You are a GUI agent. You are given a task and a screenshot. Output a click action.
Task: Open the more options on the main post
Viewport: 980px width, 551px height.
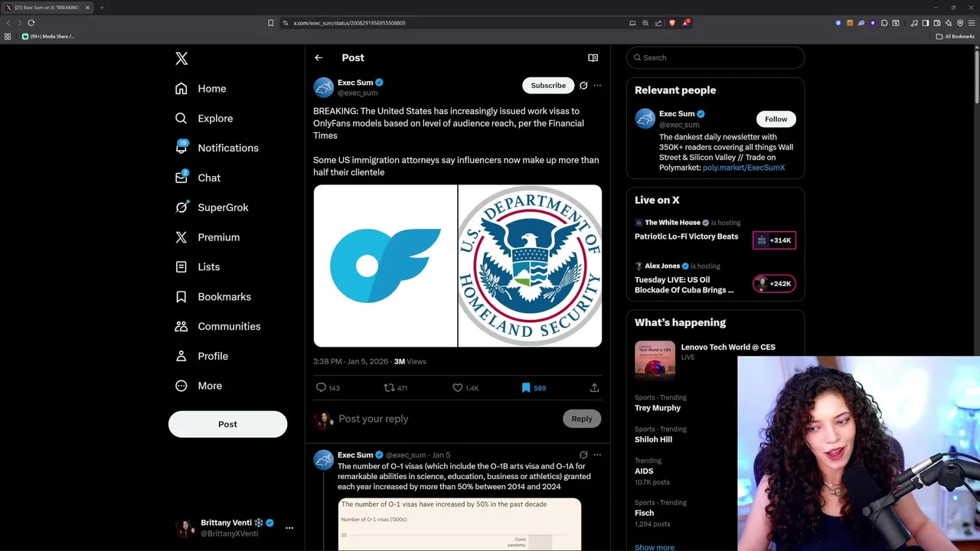(597, 86)
